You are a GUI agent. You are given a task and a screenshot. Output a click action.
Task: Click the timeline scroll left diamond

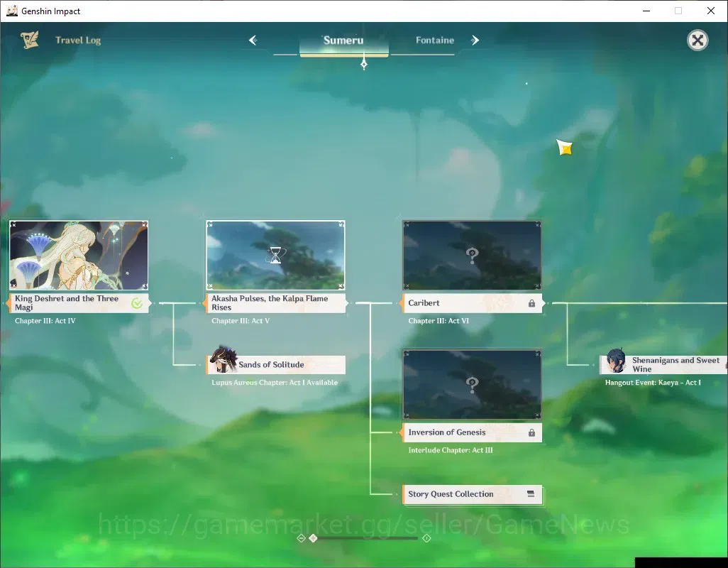[301, 538]
